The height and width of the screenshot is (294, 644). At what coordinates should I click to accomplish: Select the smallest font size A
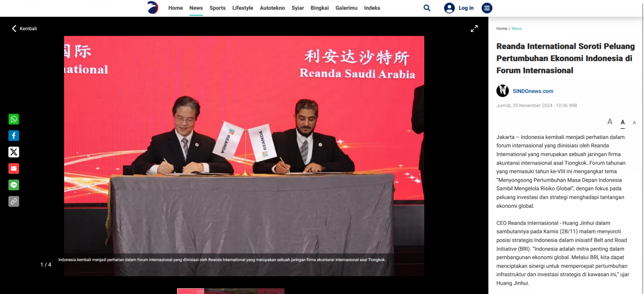point(634,122)
